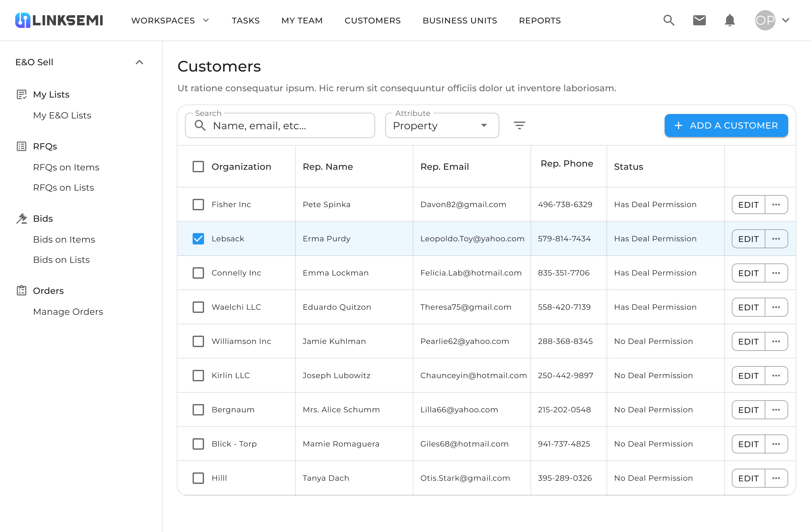811x532 pixels.
Task: Open Business Units in top navigation
Action: click(x=460, y=20)
